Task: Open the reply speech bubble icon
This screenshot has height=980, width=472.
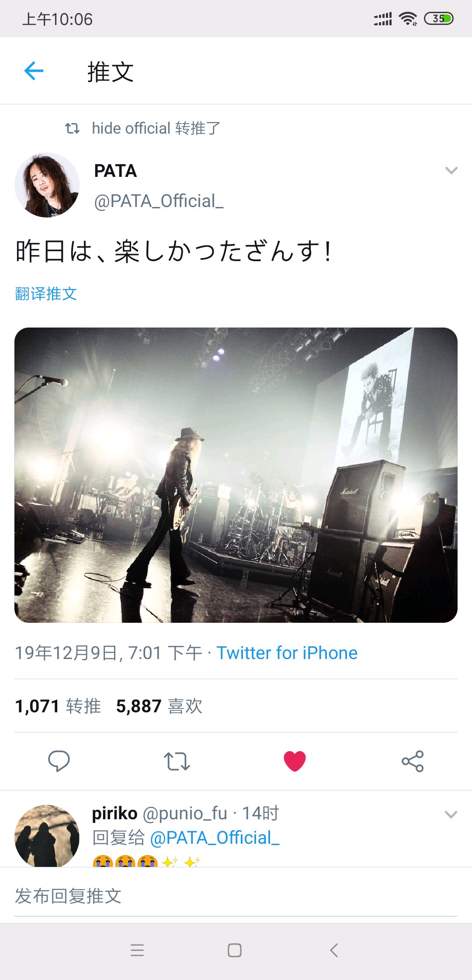Action: [59, 761]
